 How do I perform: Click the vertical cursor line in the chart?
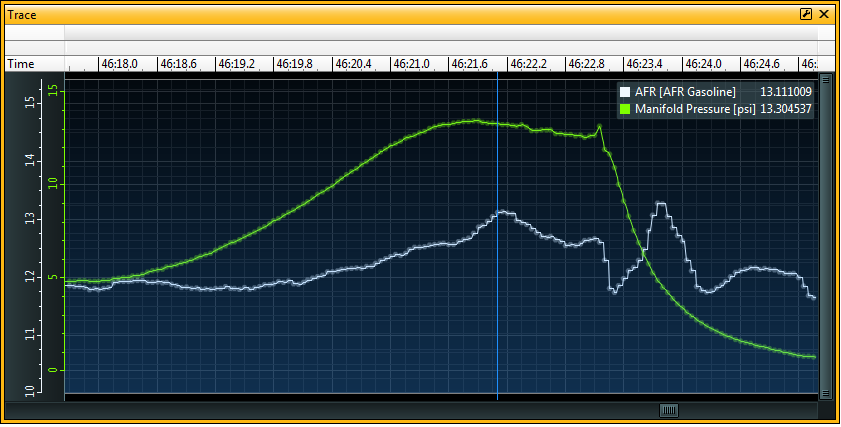coord(497,300)
